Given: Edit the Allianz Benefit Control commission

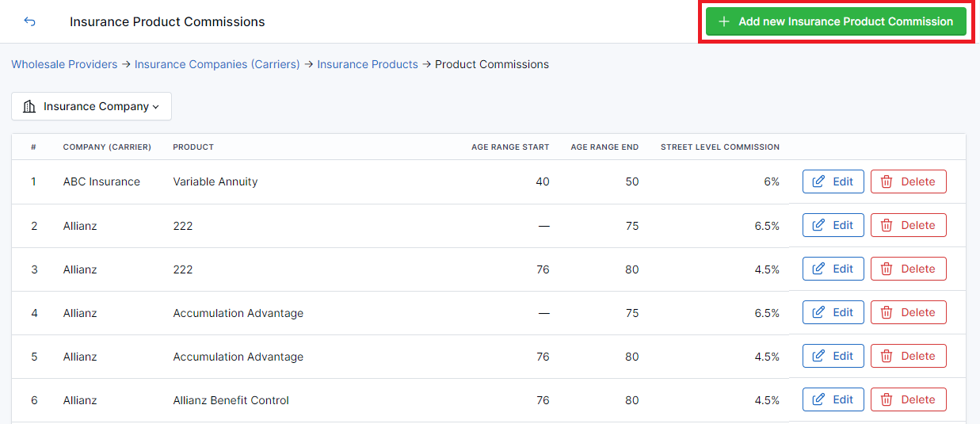Looking at the screenshot, I should [x=833, y=399].
